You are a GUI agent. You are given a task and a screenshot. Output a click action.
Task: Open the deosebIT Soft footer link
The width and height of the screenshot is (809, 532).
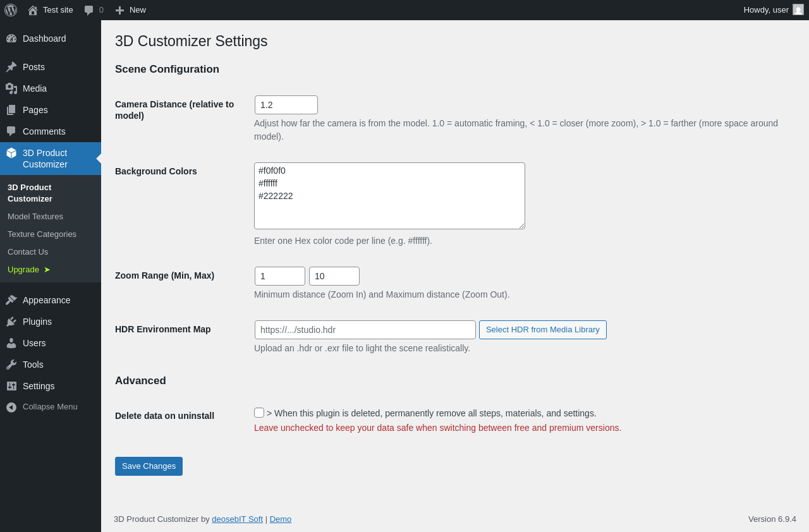[237, 519]
